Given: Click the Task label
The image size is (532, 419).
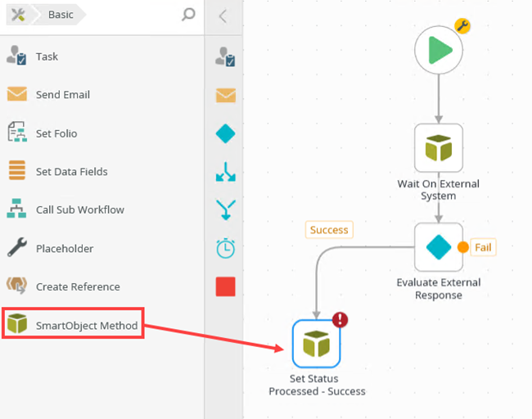Looking at the screenshot, I should pyautogui.click(x=47, y=56).
